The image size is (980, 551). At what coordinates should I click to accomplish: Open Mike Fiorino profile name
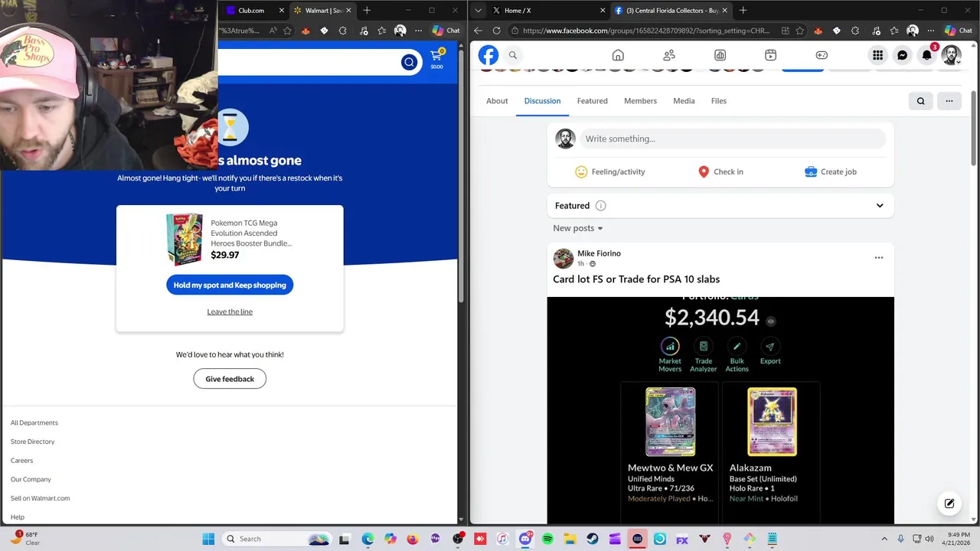coord(599,253)
